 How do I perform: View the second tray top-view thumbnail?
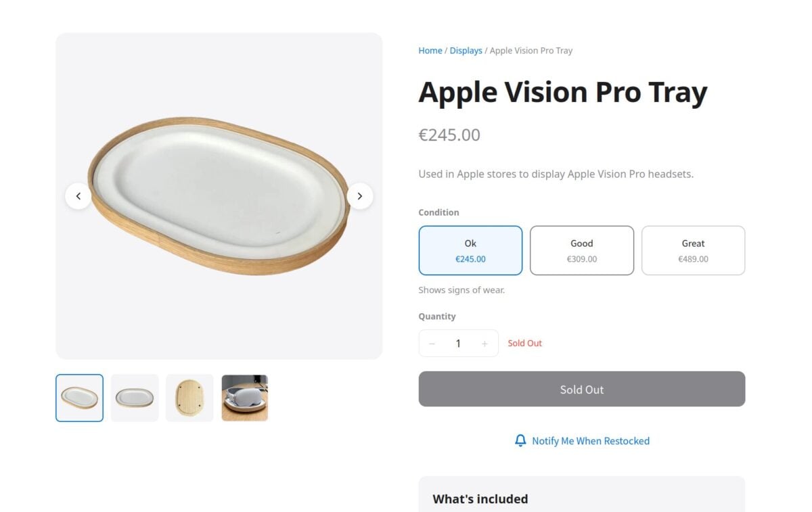(x=135, y=398)
